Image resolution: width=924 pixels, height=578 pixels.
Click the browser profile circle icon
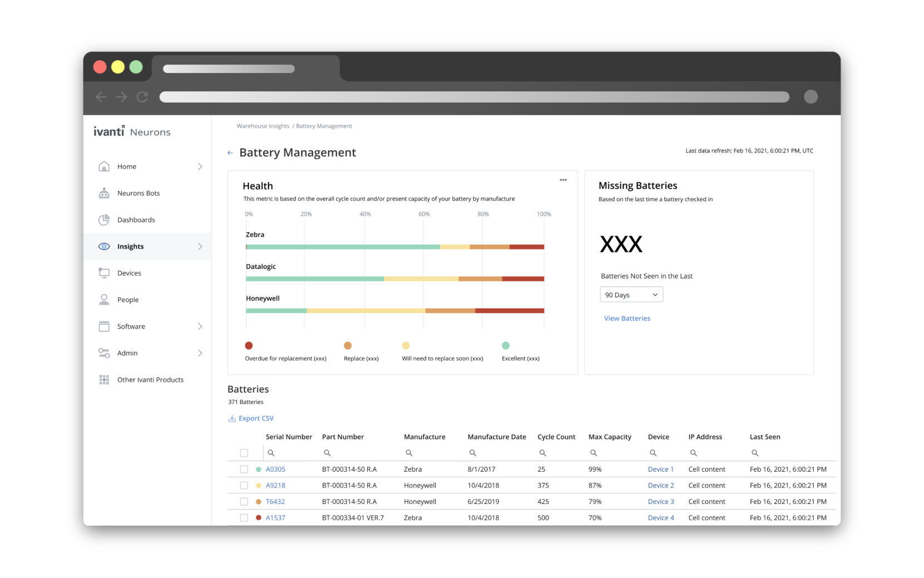point(811,97)
